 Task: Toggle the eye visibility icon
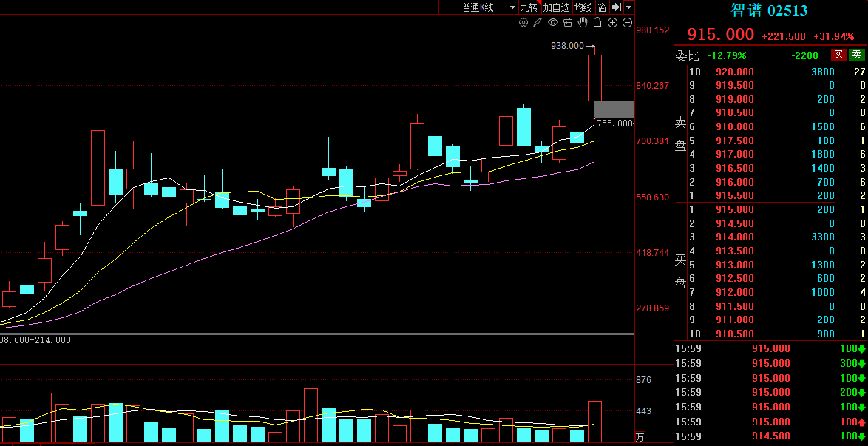tap(553, 22)
